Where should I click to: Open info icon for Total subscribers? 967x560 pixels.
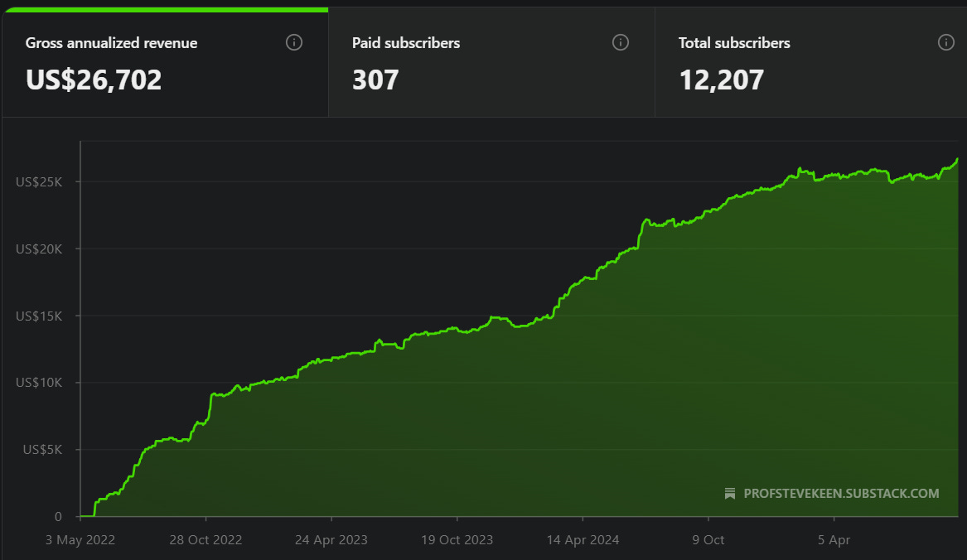(946, 42)
